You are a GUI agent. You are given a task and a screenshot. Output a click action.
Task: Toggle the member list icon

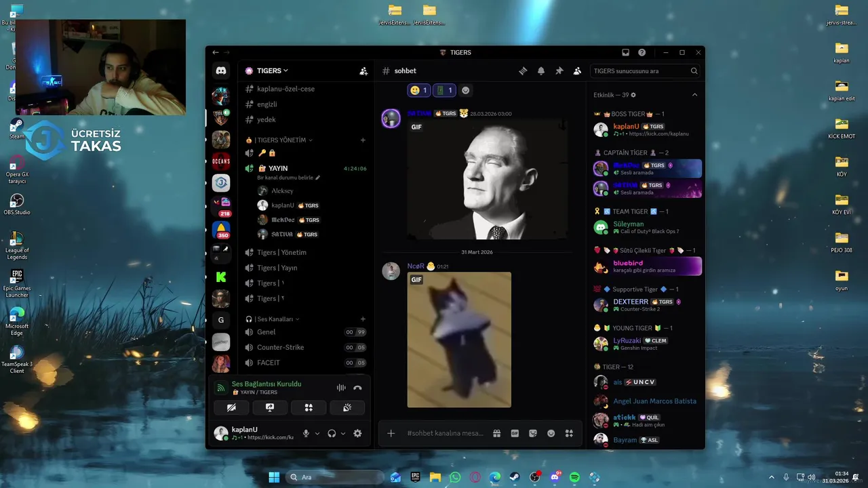click(x=577, y=70)
